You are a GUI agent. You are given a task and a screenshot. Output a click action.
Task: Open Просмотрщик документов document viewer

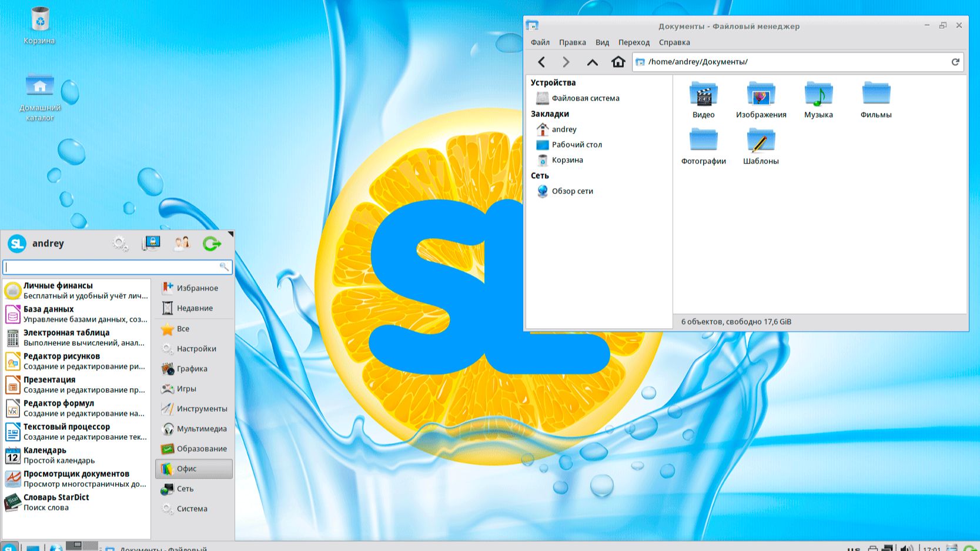pos(76,479)
